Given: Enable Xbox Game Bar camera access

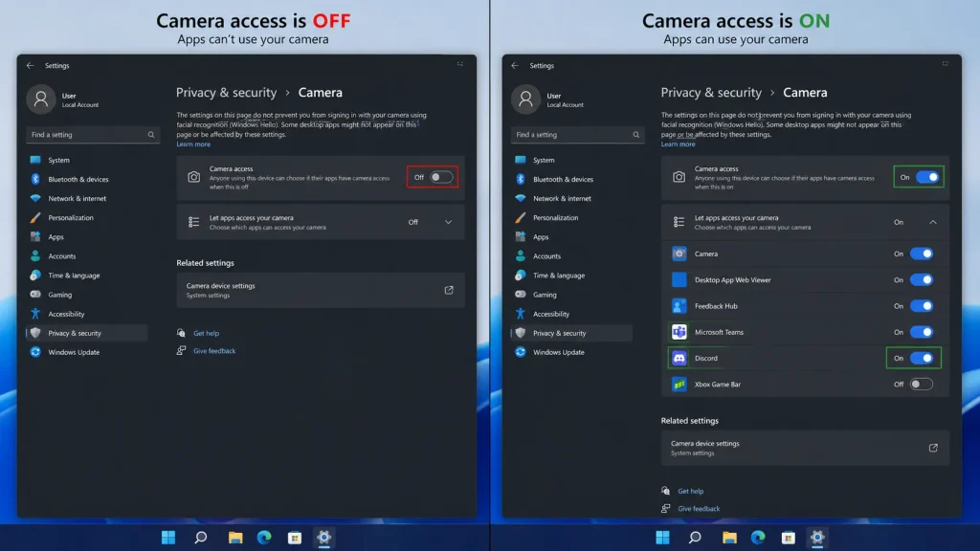Looking at the screenshot, I should [x=922, y=385].
